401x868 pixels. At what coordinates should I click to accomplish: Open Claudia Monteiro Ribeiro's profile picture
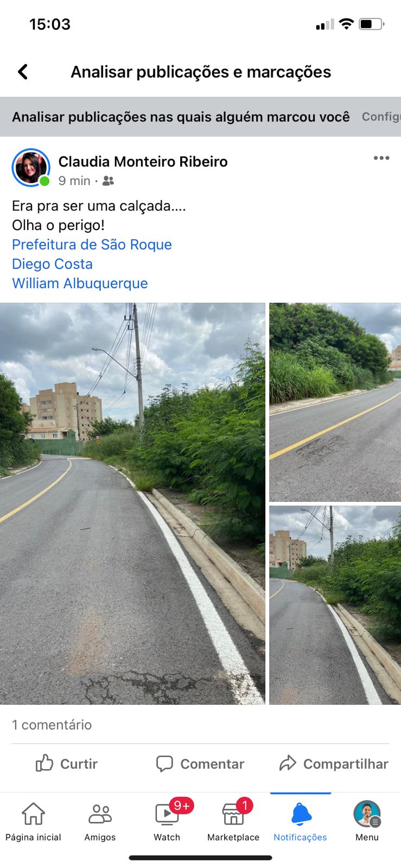[31, 168]
